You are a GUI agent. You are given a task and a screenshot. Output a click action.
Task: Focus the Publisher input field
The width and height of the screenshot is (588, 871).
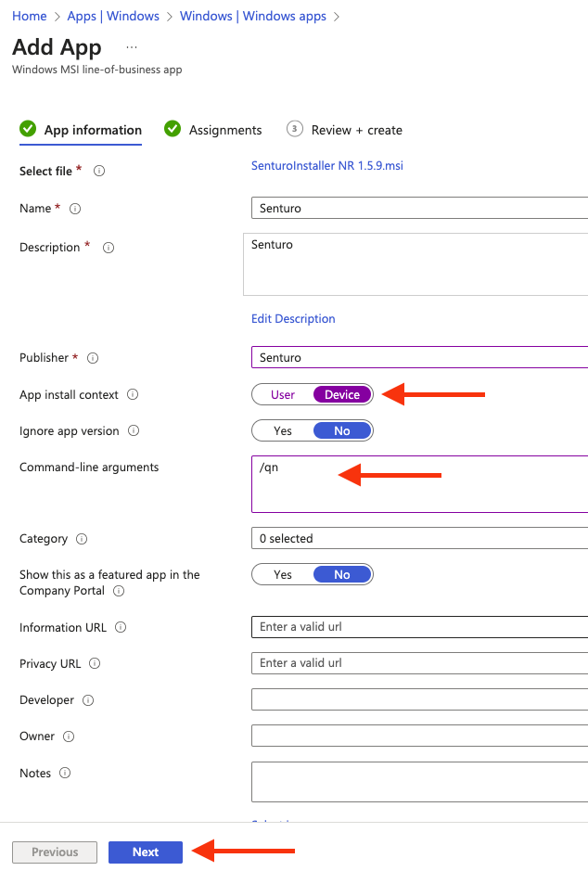click(x=420, y=357)
